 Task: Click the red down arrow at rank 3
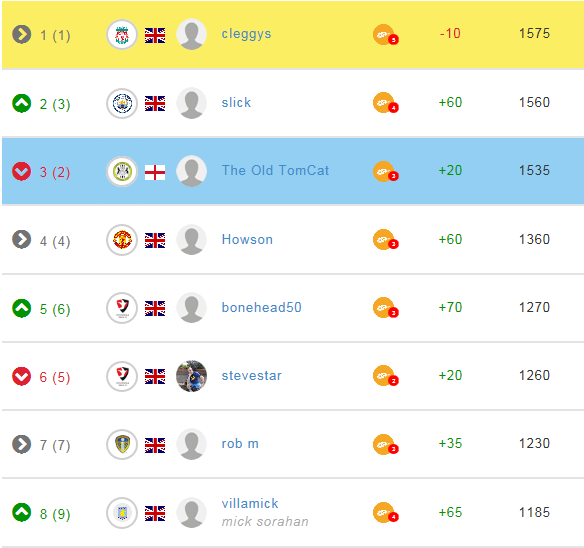click(22, 171)
